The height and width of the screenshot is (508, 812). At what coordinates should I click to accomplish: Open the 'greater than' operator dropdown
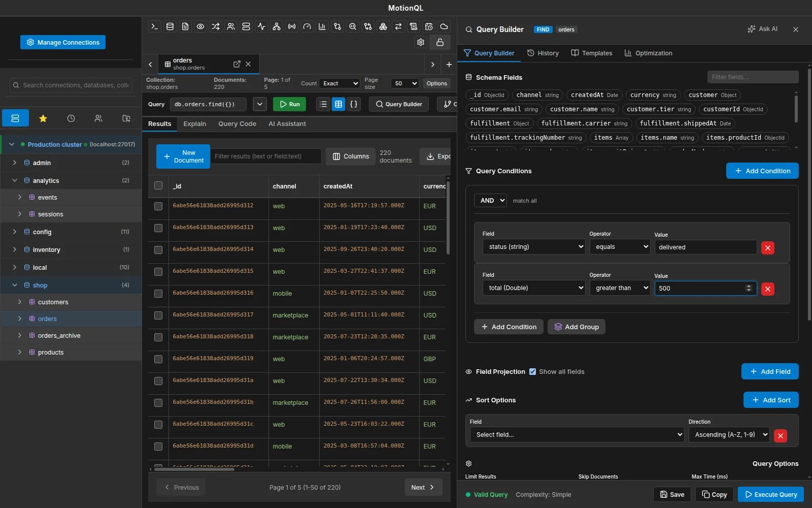tap(620, 288)
